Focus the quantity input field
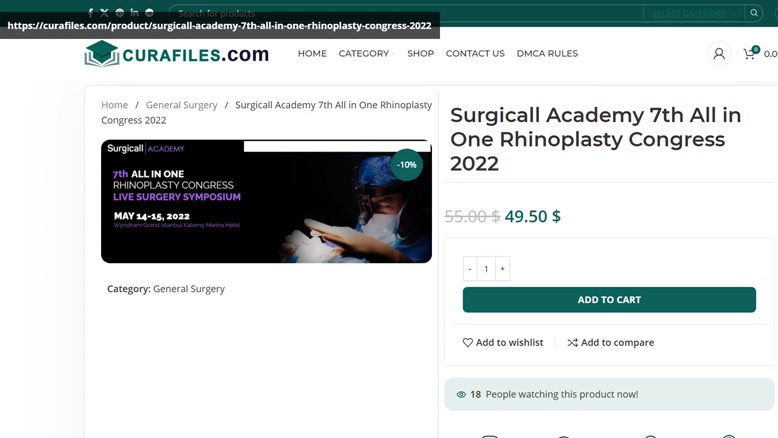778x438 pixels. (486, 269)
